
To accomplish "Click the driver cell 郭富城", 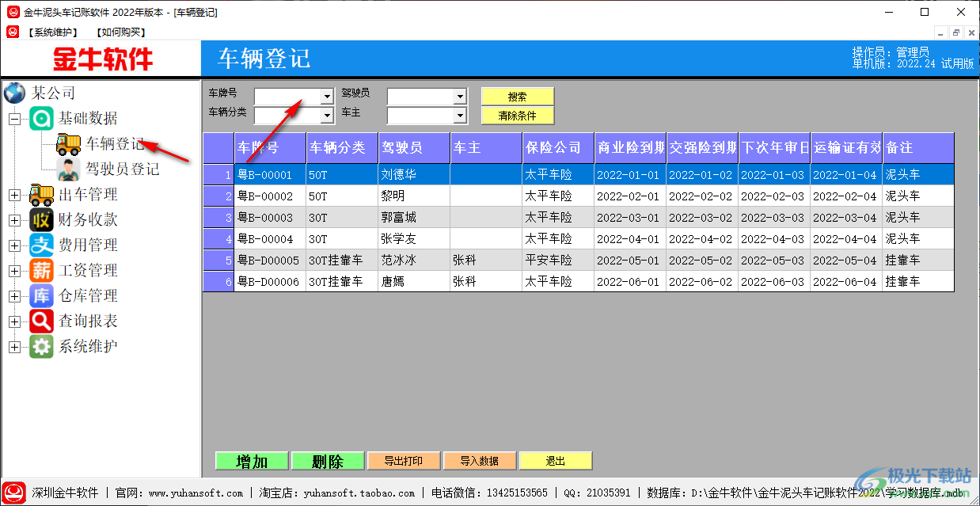I will coord(414,217).
